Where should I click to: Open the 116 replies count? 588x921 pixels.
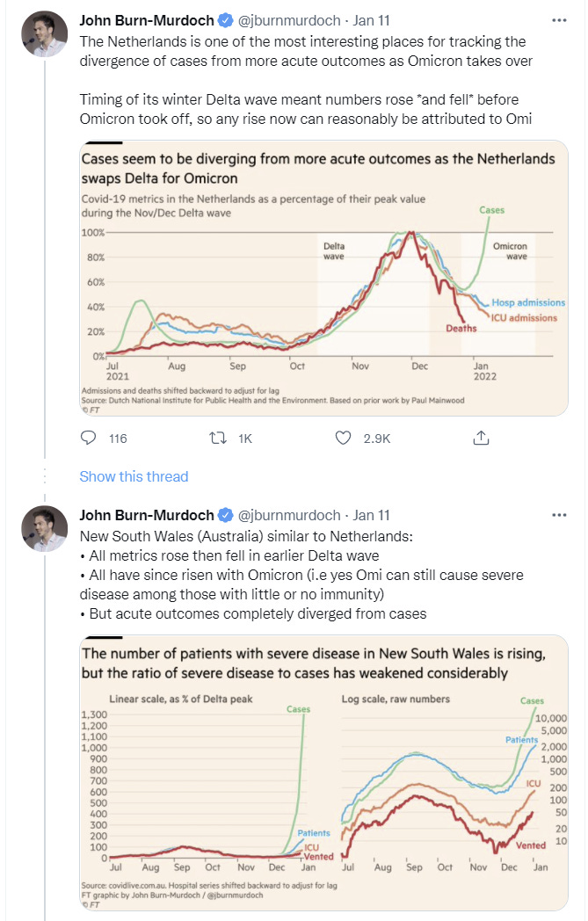point(118,439)
